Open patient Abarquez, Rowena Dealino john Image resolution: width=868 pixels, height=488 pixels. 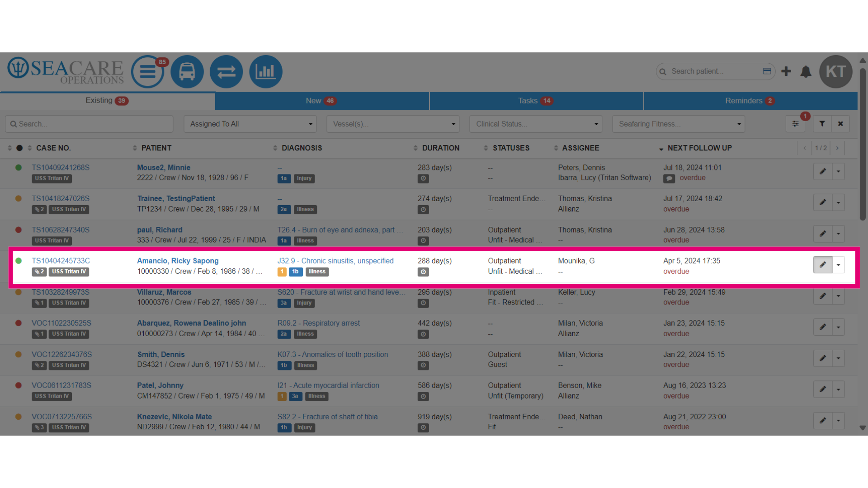[192, 323]
